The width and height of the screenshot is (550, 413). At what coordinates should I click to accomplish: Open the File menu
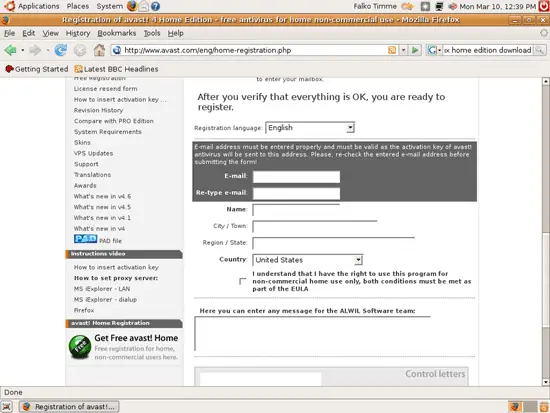point(9,33)
